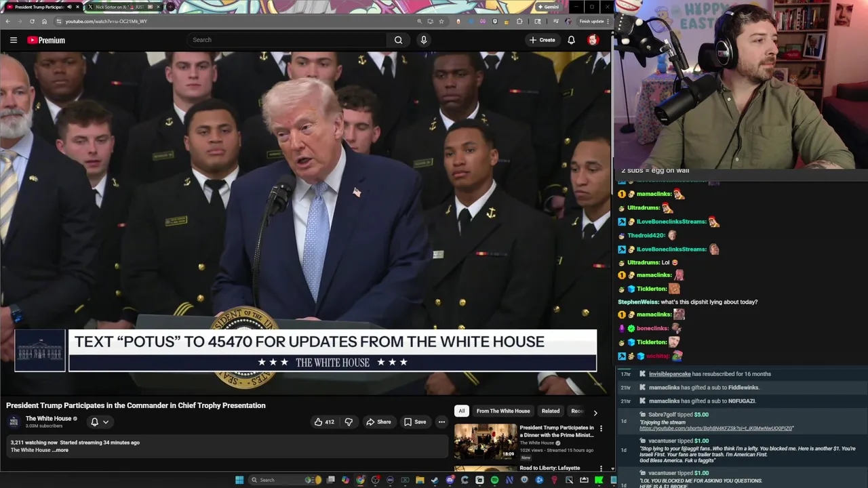868x488 pixels.
Task: Click into the YouTube search field
Action: coord(287,40)
